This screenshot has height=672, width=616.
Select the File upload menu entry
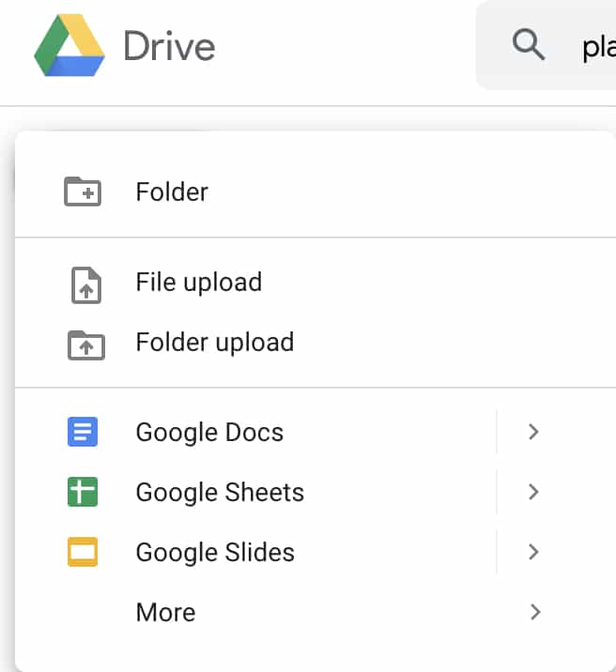(316, 283)
